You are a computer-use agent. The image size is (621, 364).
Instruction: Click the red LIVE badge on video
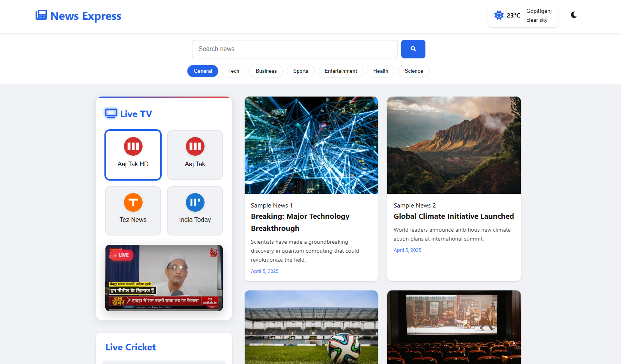(122, 255)
